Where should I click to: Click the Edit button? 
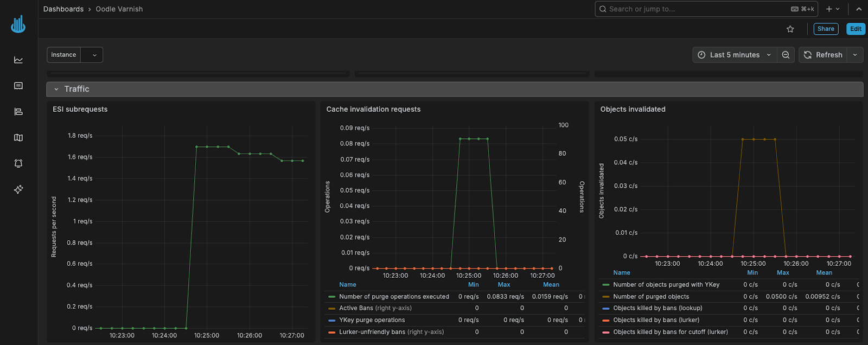pyautogui.click(x=856, y=29)
